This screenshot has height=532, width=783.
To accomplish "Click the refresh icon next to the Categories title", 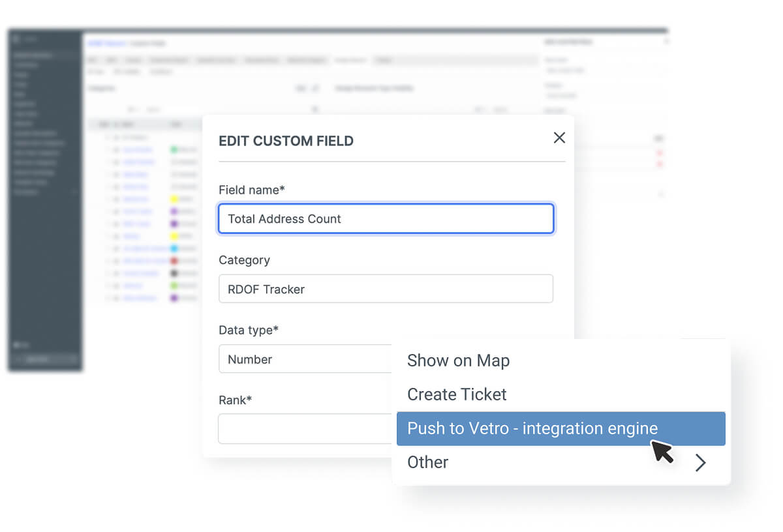I will (x=314, y=87).
